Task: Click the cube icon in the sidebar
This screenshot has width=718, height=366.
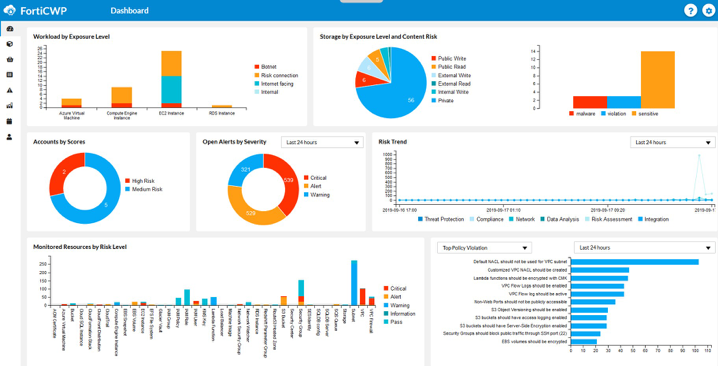Action: (10, 44)
